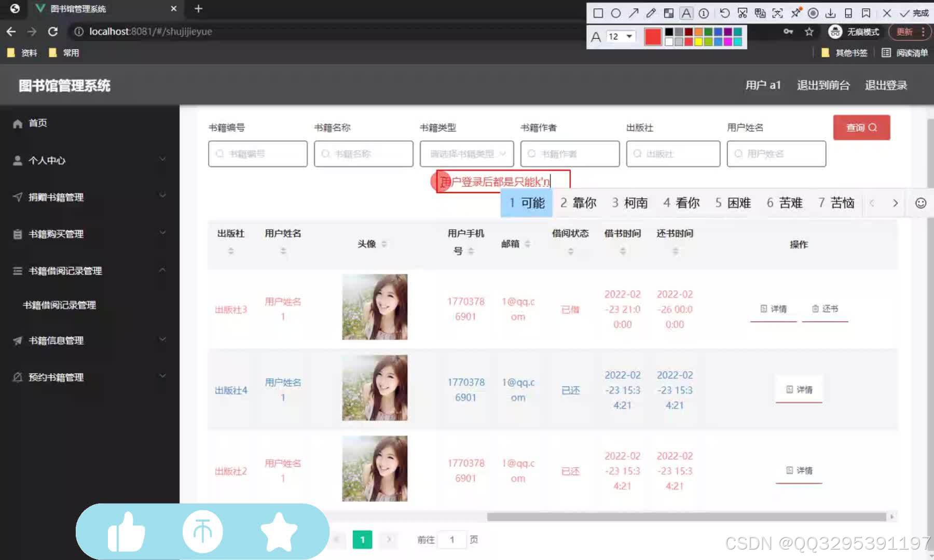The height and width of the screenshot is (560, 934).
Task: Choose IME candidate 5 困难
Action: pos(733,203)
